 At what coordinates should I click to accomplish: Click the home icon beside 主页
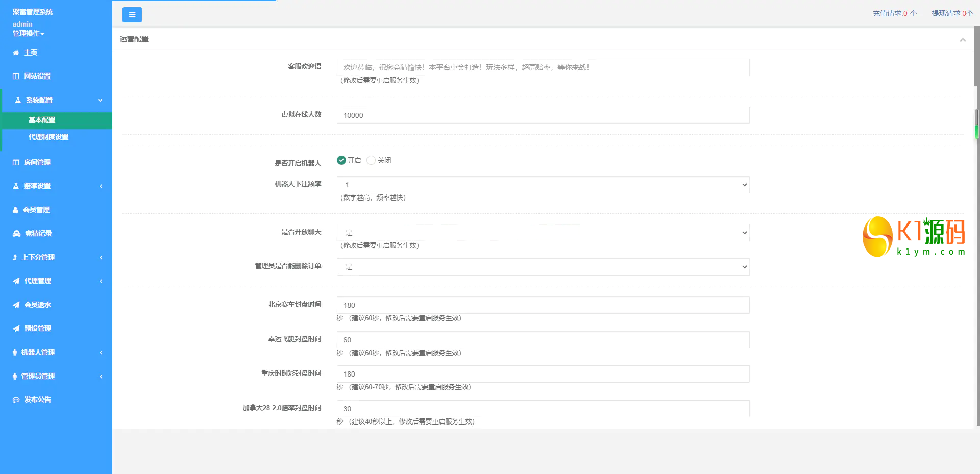(x=16, y=53)
